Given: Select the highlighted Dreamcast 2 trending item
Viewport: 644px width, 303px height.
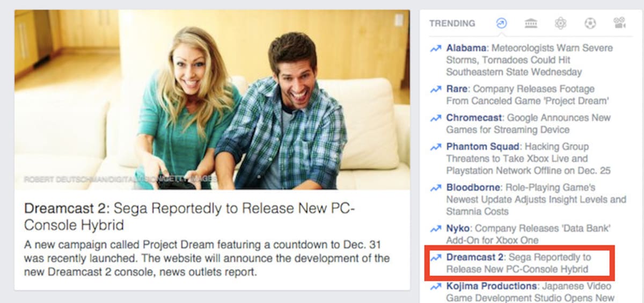Looking at the screenshot, I should [x=518, y=263].
